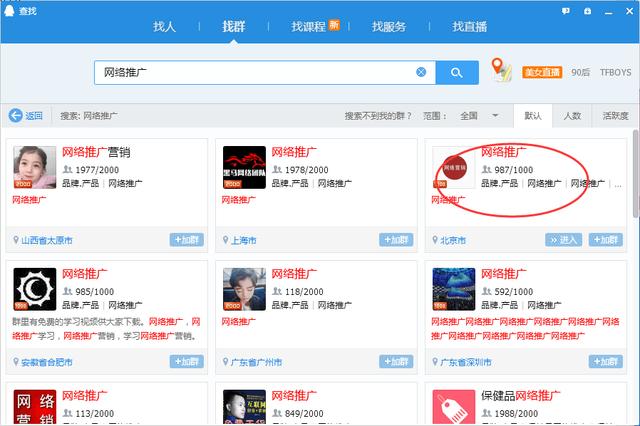Click the vertical scrollbar of results

(636, 175)
